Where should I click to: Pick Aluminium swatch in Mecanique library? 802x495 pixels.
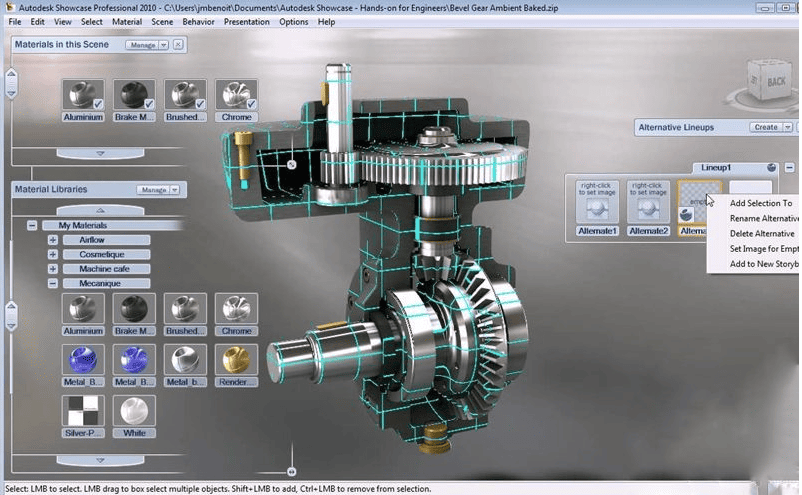coord(83,309)
